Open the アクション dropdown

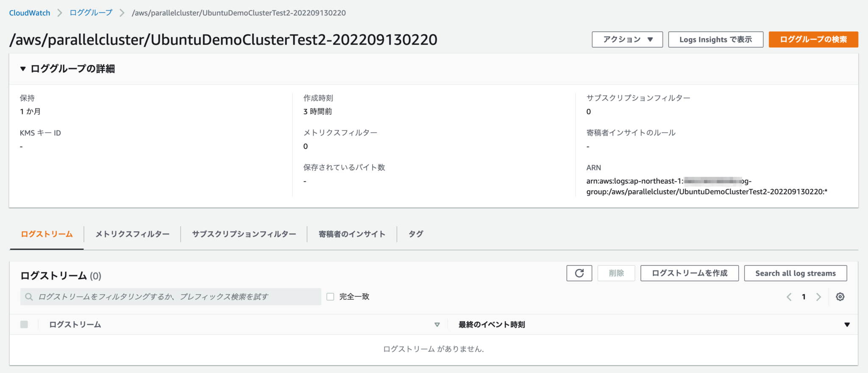pos(627,39)
